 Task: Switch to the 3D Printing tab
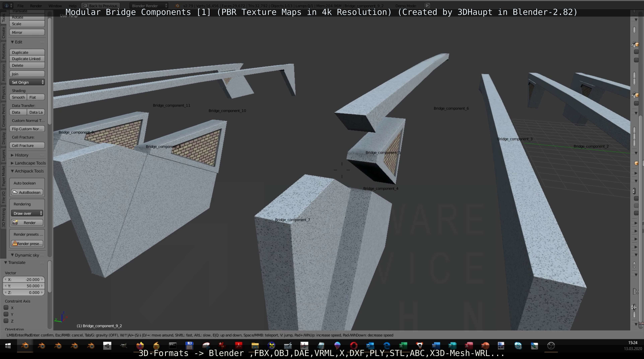point(4,218)
